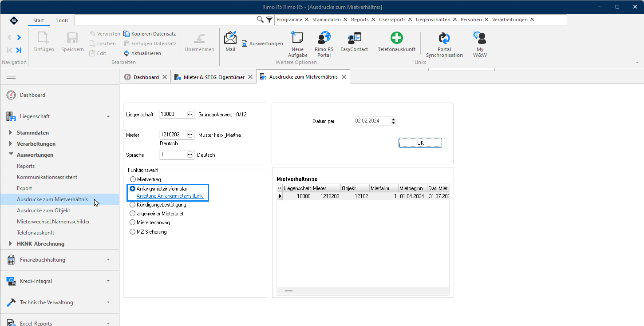Close the Programme filter tag
The height and width of the screenshot is (326, 644).
click(306, 20)
